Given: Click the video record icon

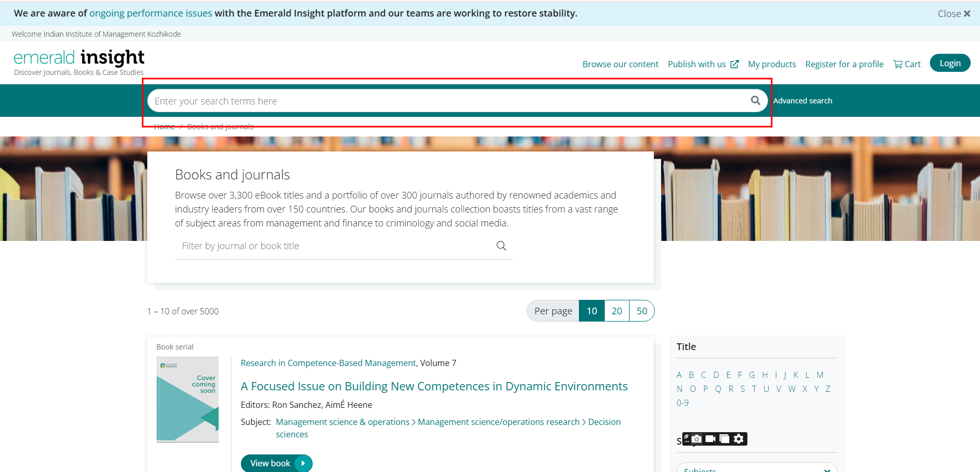Looking at the screenshot, I should click(711, 439).
